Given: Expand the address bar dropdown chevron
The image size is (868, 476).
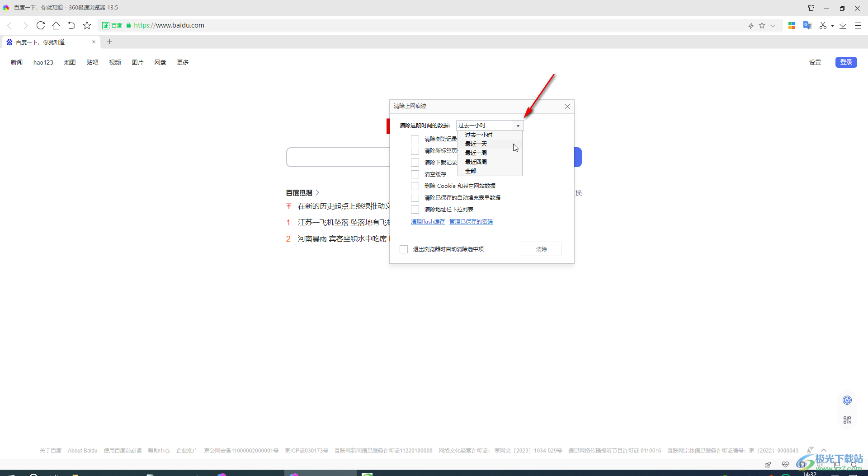Looking at the screenshot, I should (x=773, y=26).
